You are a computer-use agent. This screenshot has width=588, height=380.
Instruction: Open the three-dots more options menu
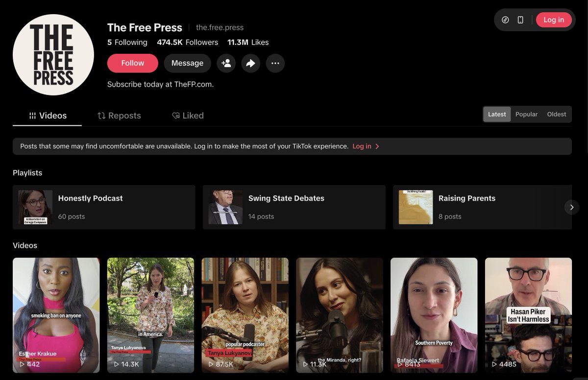275,63
